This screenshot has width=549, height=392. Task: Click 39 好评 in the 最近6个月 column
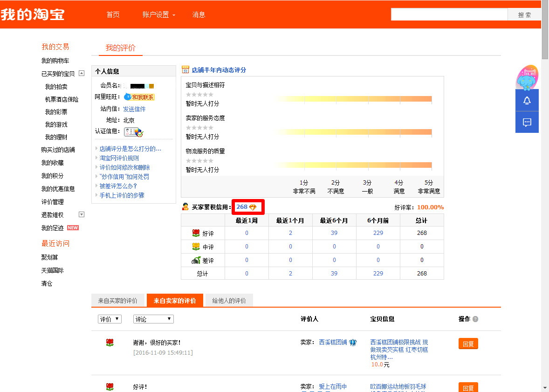334,233
